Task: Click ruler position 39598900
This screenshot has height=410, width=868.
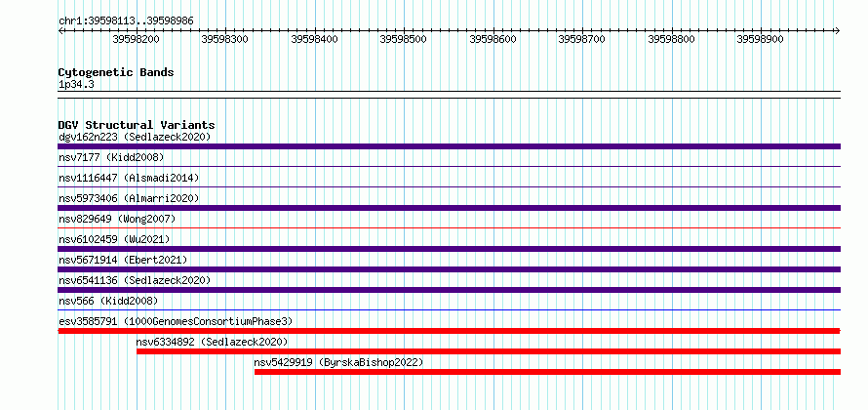Action: (761, 39)
